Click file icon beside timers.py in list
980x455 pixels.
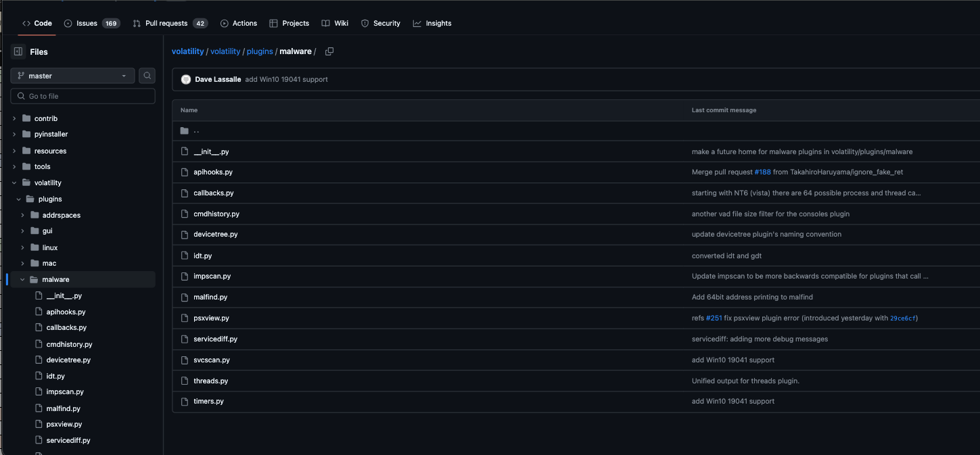(184, 401)
